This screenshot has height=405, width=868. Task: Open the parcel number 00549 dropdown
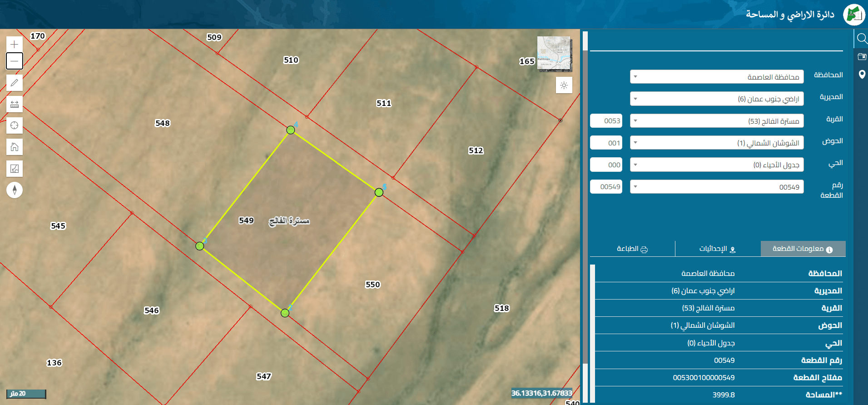point(717,187)
